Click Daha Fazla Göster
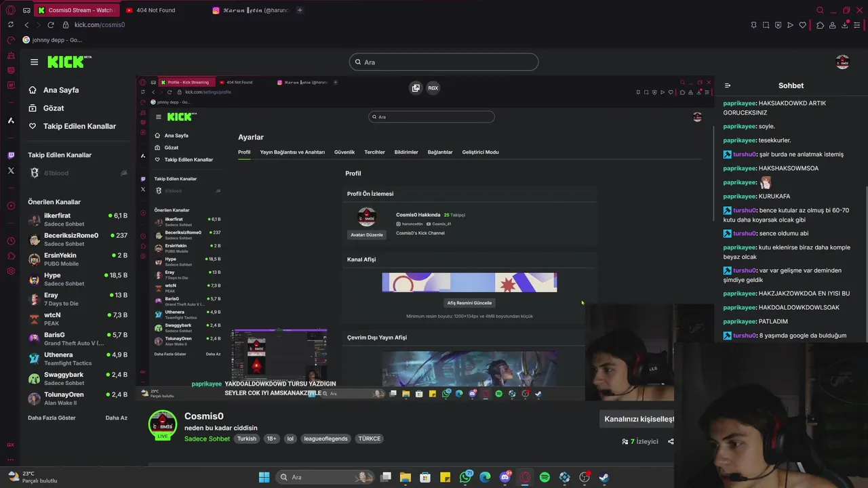 52,418
